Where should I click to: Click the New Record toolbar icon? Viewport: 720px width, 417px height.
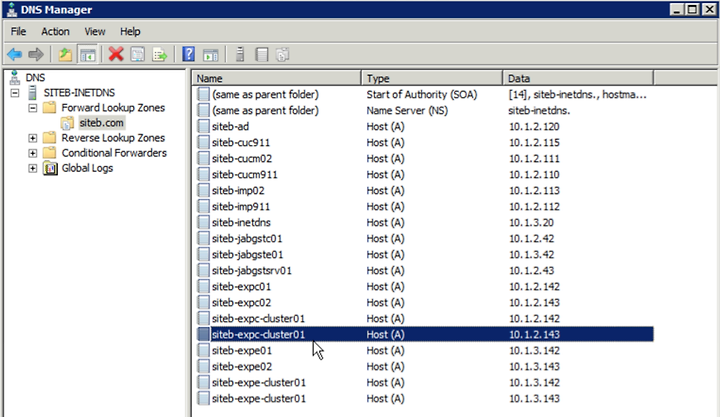coord(262,55)
